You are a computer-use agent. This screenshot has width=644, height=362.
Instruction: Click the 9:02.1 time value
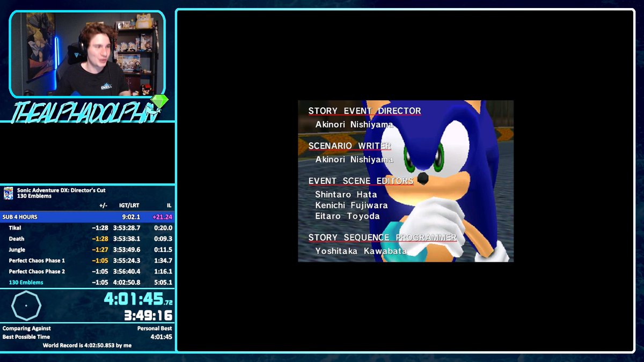[131, 217]
